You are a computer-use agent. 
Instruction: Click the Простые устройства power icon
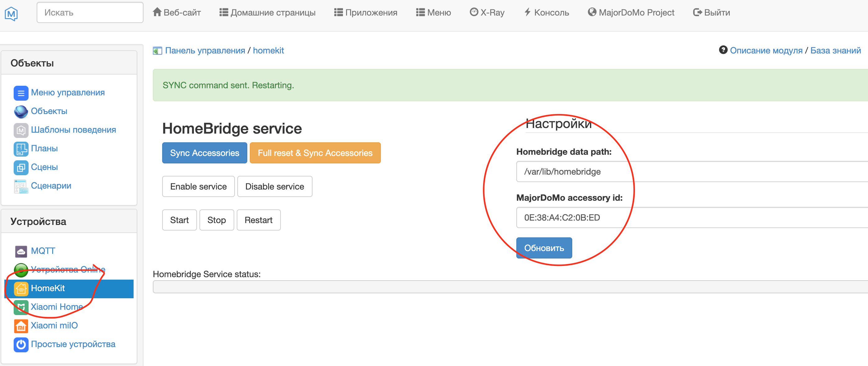[21, 345]
